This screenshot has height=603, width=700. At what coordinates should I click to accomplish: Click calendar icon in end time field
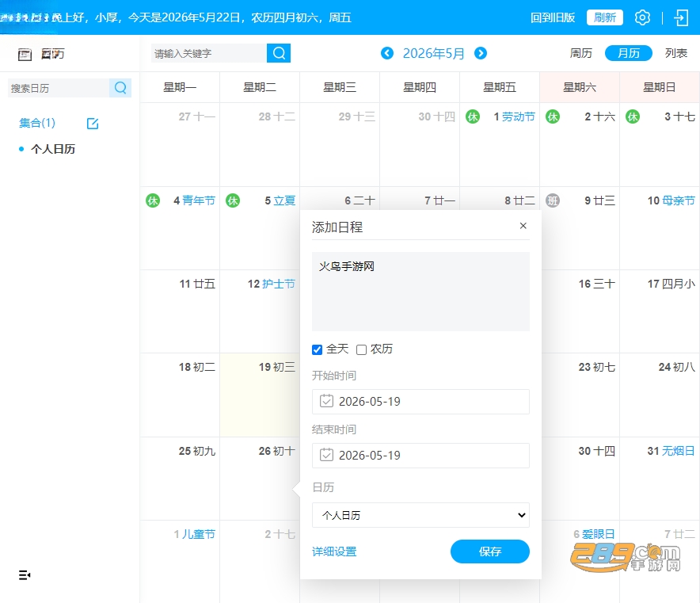coord(326,455)
